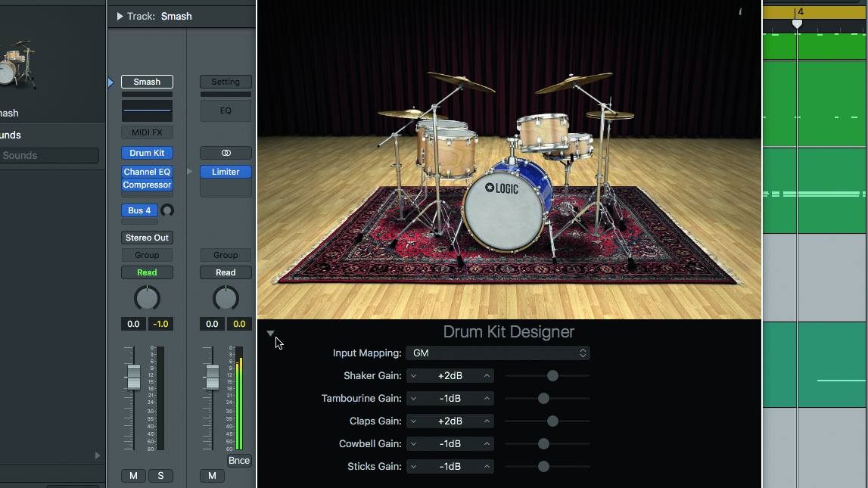
Task: Increase Claps Gain with up arrow
Action: pyautogui.click(x=487, y=421)
